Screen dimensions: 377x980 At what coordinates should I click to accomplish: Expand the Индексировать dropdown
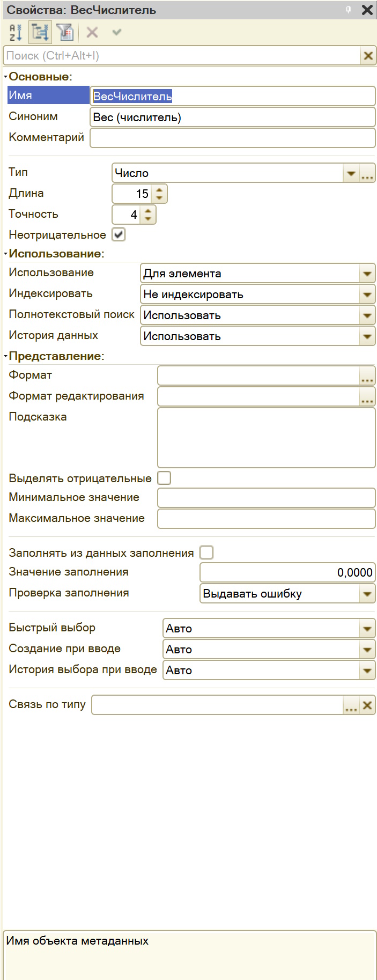[367, 294]
